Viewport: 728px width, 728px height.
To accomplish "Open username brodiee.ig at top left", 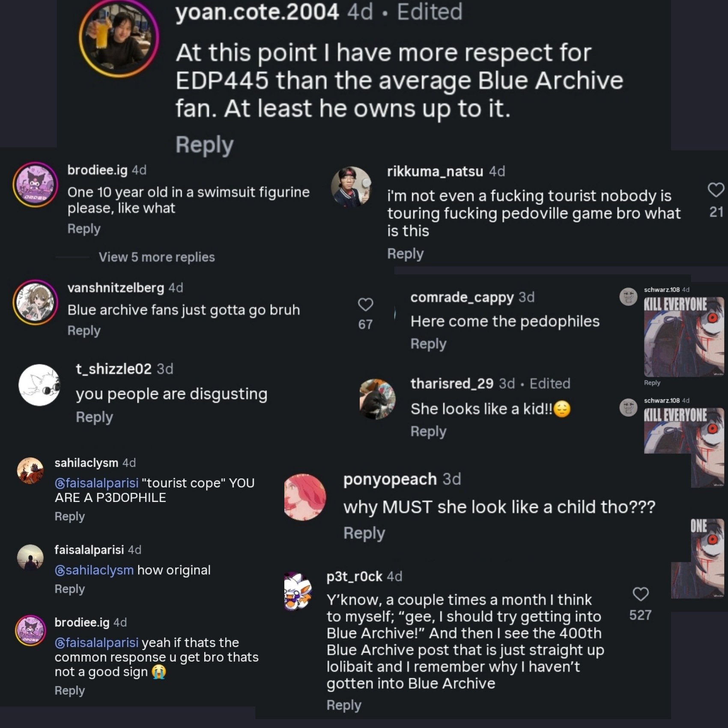I will pos(97,170).
